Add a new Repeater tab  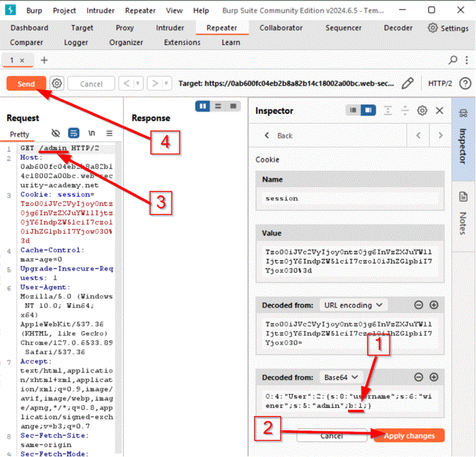pyautogui.click(x=44, y=60)
